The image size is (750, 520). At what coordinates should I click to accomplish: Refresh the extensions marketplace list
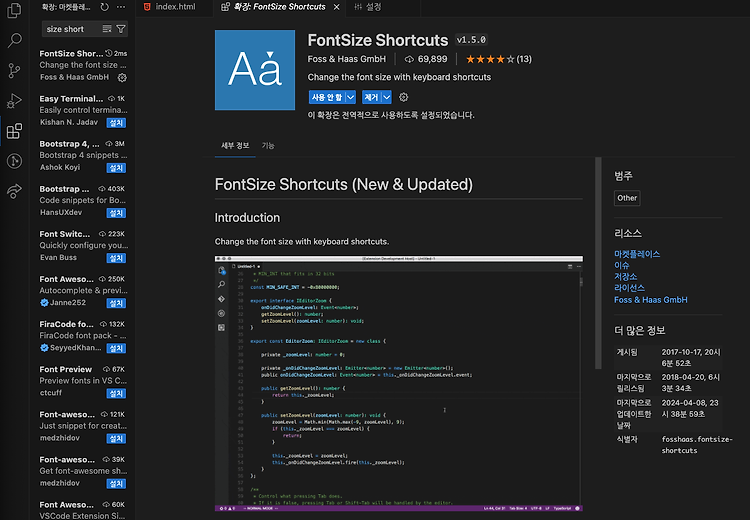(x=104, y=7)
